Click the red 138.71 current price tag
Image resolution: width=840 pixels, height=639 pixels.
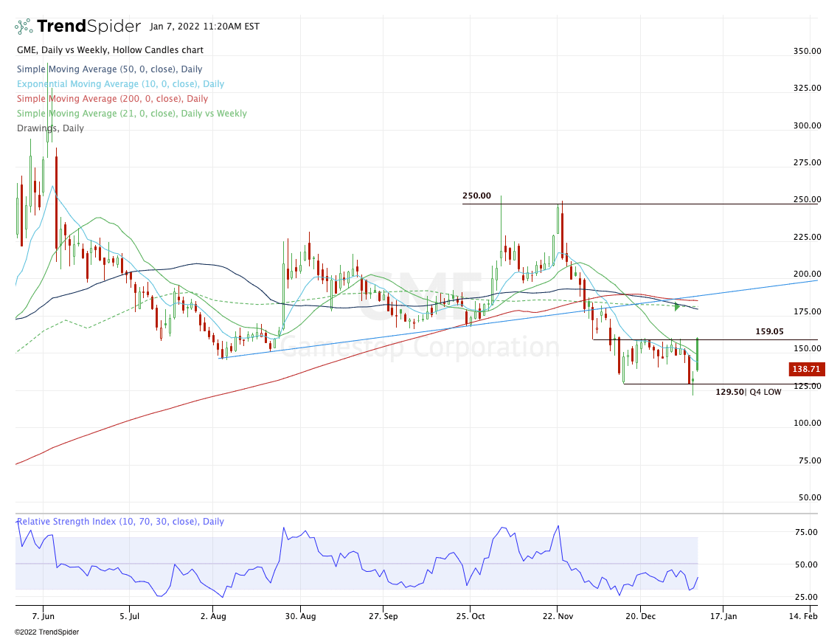point(806,369)
